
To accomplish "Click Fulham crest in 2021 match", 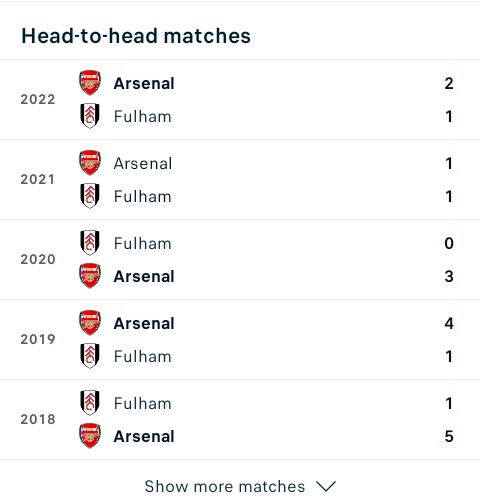I will tap(90, 196).
